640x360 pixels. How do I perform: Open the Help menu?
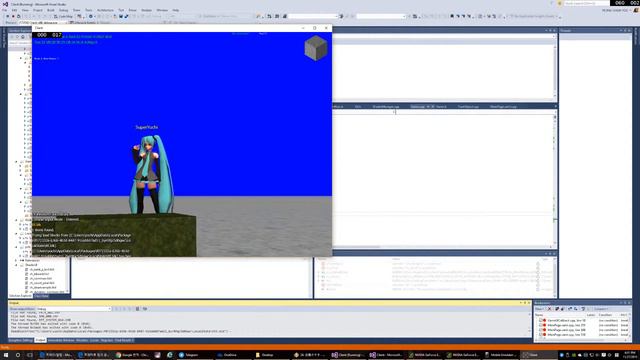point(176,10)
